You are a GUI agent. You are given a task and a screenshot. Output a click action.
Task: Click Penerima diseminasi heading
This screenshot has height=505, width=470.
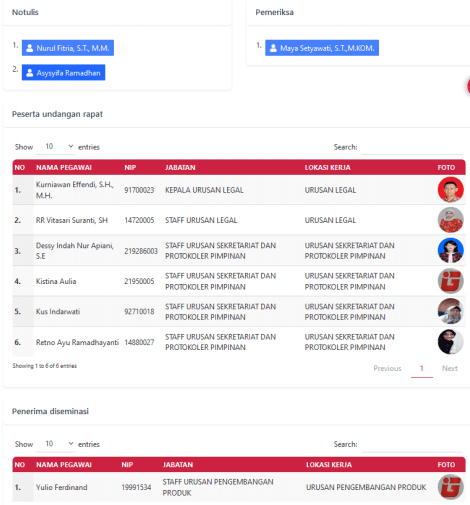[x=50, y=411]
